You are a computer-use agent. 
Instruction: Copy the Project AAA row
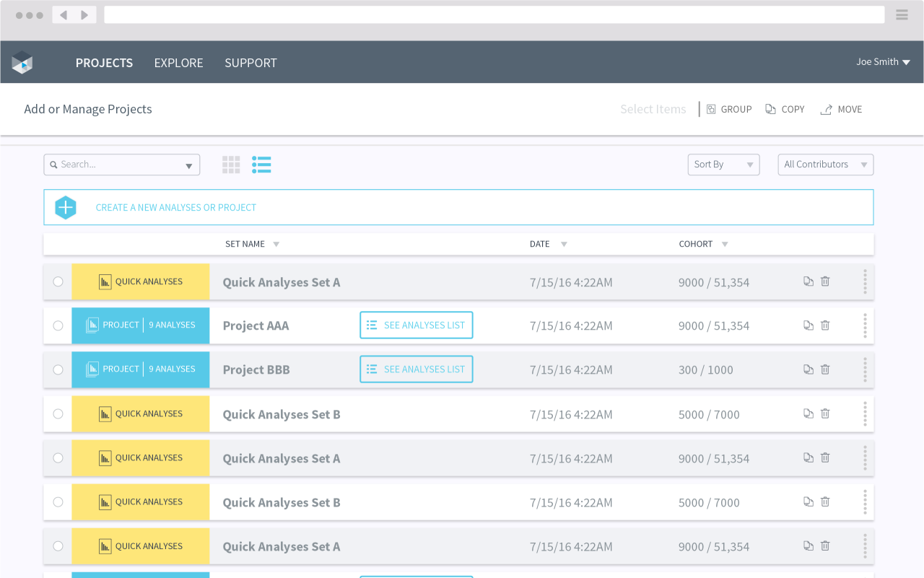pyautogui.click(x=808, y=325)
